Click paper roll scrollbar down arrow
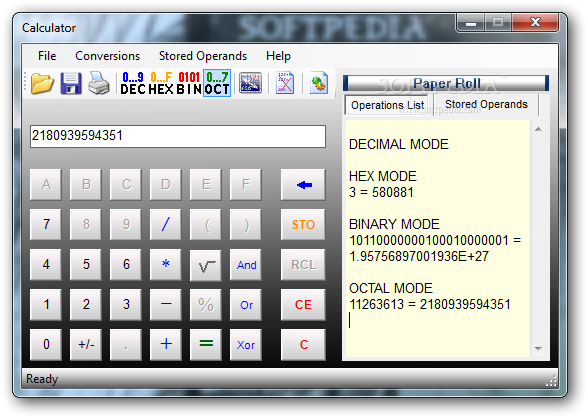This screenshot has width=588, height=418. 538,349
